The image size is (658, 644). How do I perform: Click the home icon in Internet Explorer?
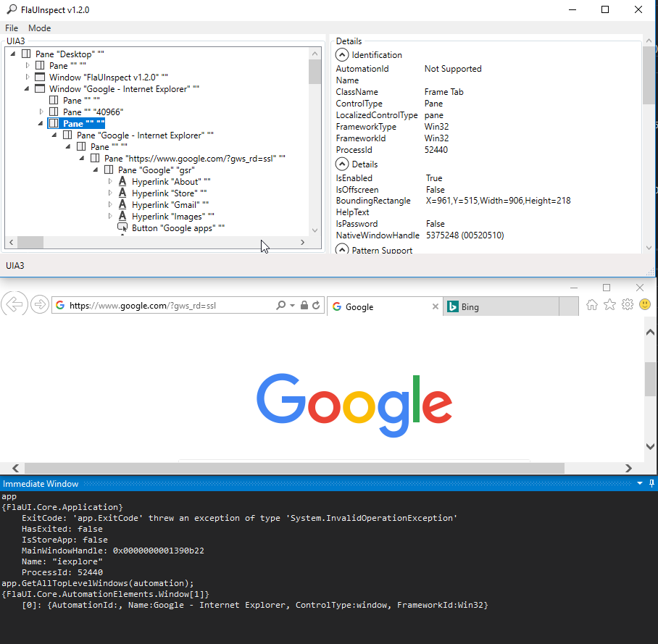(x=591, y=304)
